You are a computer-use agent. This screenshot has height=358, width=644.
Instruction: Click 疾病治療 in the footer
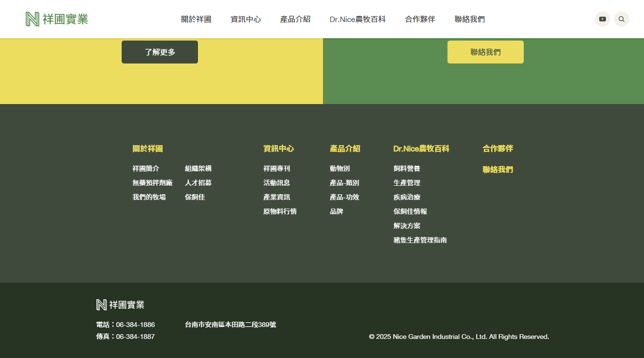[407, 197]
